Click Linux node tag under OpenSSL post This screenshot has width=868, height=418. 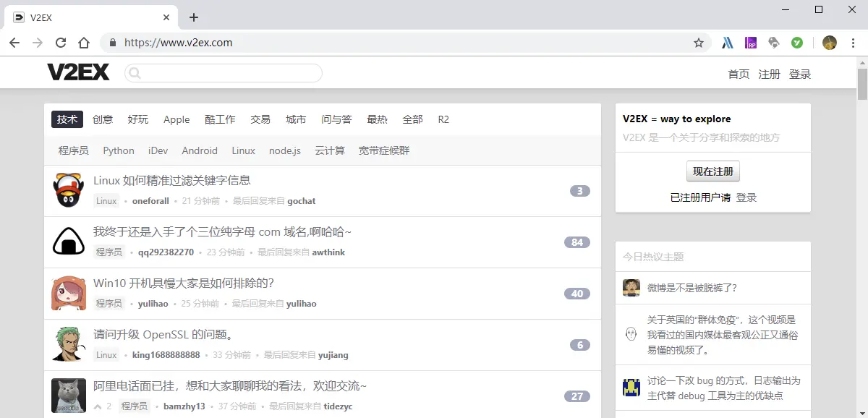pyautogui.click(x=106, y=355)
